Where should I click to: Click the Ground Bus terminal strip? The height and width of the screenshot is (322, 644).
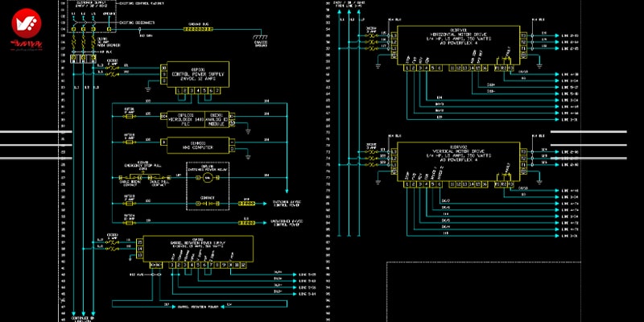pyautogui.click(x=197, y=29)
